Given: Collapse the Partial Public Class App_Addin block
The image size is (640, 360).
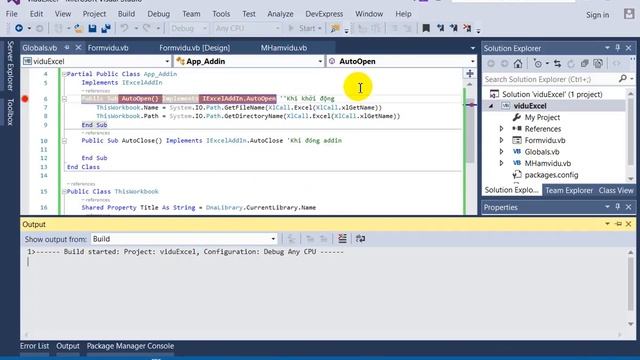Looking at the screenshot, I should click(x=64, y=74).
